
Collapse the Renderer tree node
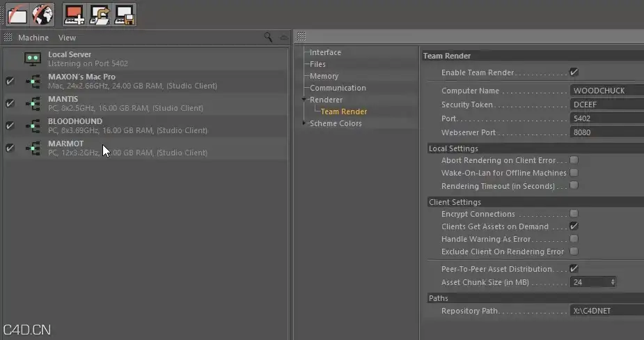(304, 100)
